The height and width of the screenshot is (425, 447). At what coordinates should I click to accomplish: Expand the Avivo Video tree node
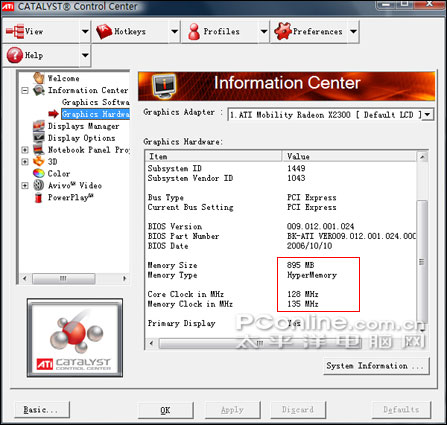click(25, 186)
